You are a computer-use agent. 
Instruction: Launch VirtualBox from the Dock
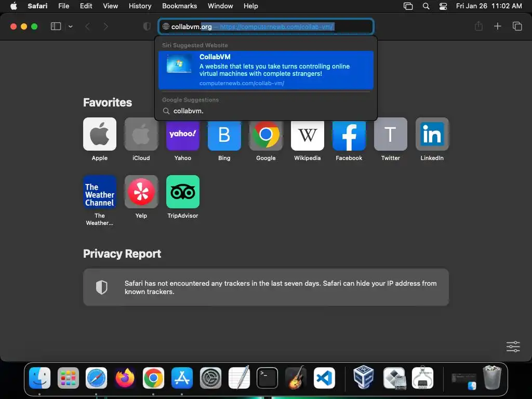pyautogui.click(x=363, y=377)
